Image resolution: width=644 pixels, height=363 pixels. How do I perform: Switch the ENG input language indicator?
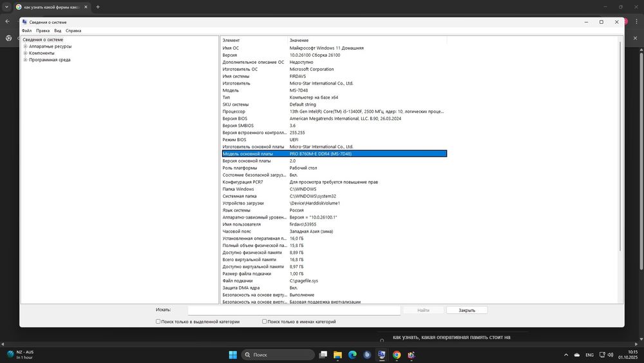589,355
